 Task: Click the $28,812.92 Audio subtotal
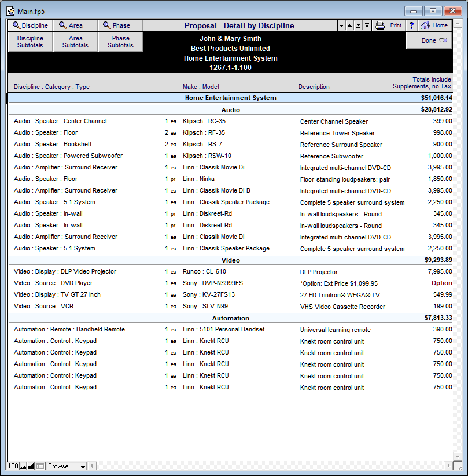point(436,109)
